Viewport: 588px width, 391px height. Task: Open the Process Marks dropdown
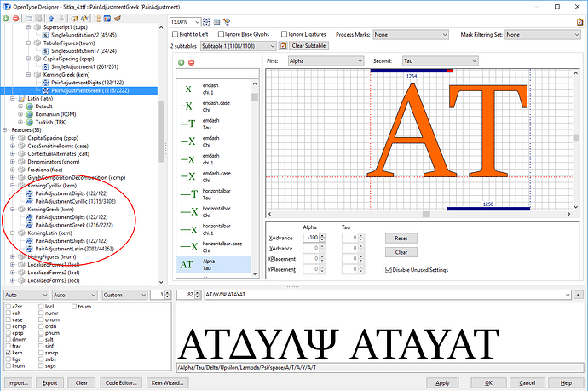(x=413, y=35)
